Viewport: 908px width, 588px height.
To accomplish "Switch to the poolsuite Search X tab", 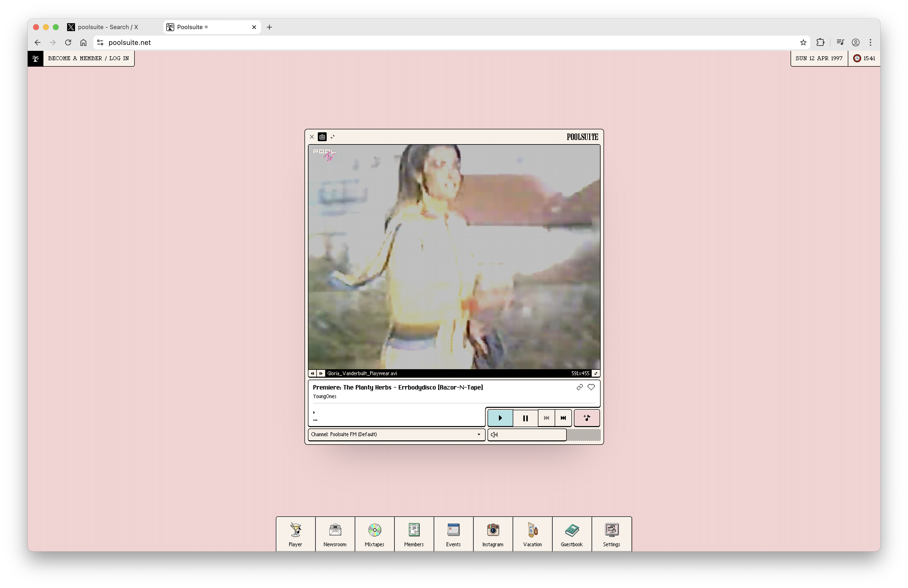I will pos(108,27).
